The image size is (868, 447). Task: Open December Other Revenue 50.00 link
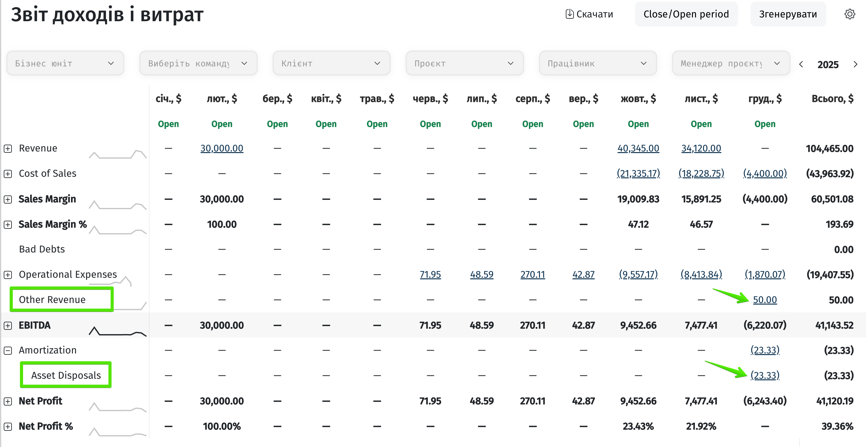coord(765,300)
